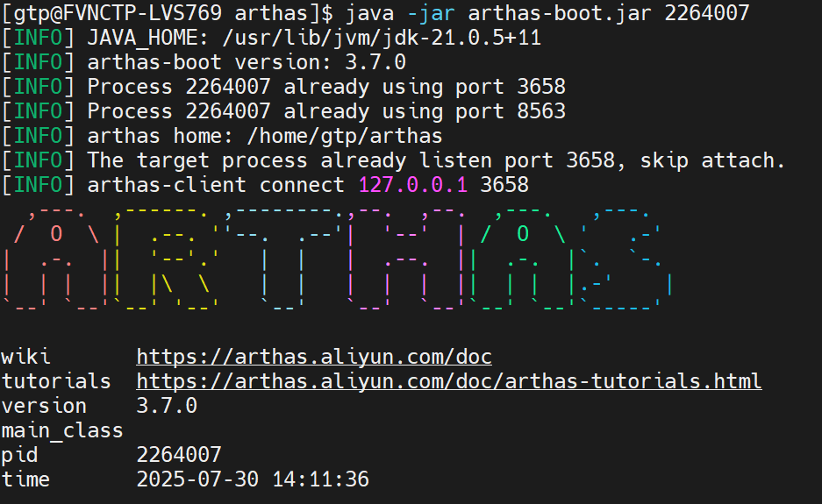Click the green ASCII letter A in banner
This screenshot has height=504, width=822.
(x=523, y=259)
